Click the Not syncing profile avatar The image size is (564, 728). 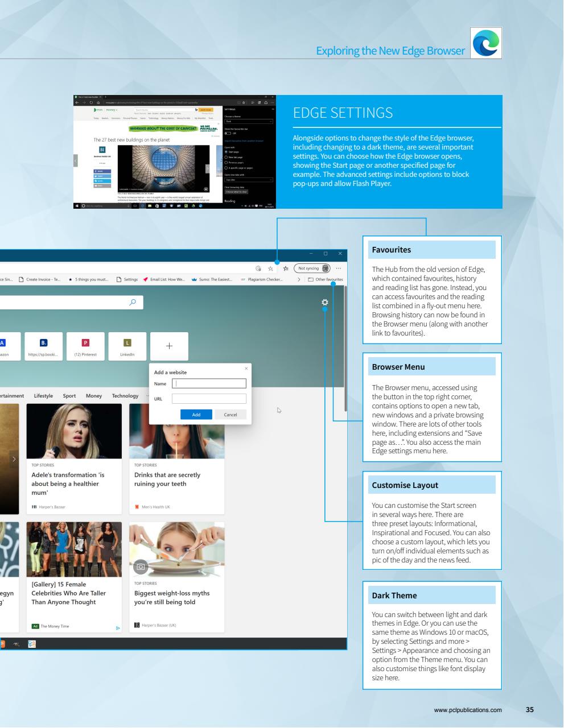point(326,268)
